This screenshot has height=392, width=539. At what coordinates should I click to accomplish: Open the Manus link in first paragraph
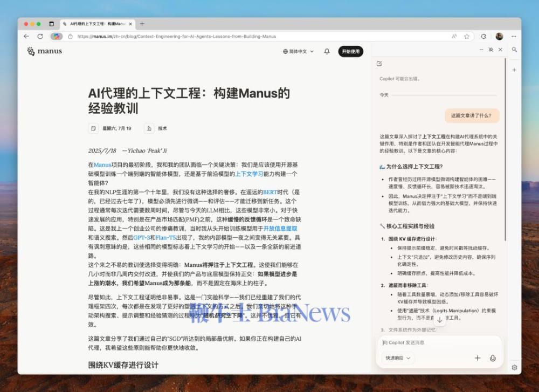(102, 164)
